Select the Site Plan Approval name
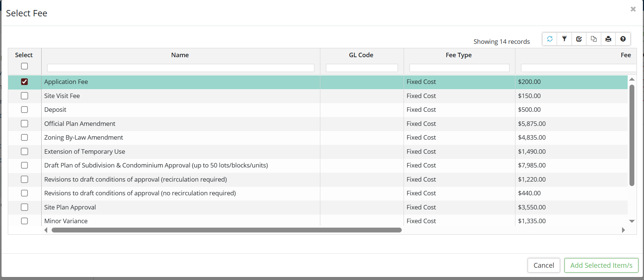 pos(70,207)
